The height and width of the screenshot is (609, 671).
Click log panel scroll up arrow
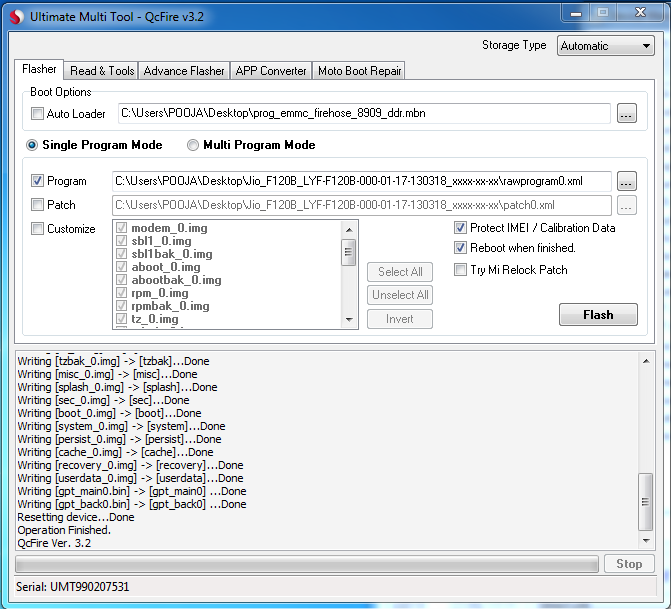pyautogui.click(x=646, y=361)
